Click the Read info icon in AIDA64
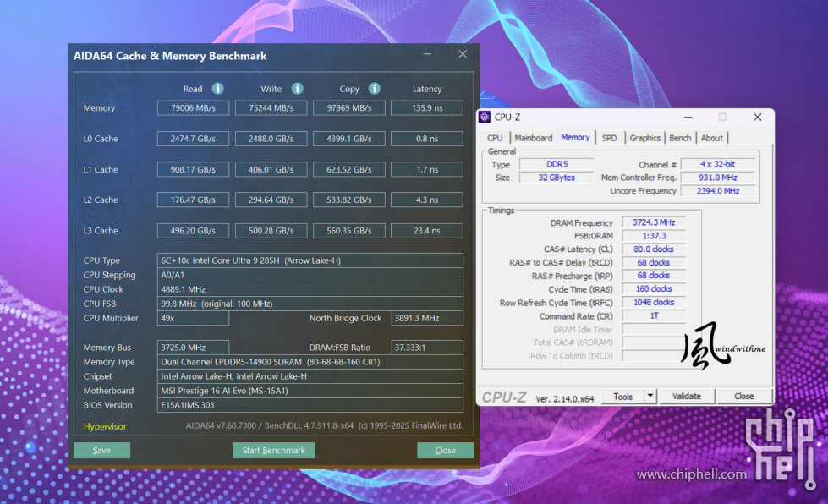The image size is (828, 504). click(217, 89)
